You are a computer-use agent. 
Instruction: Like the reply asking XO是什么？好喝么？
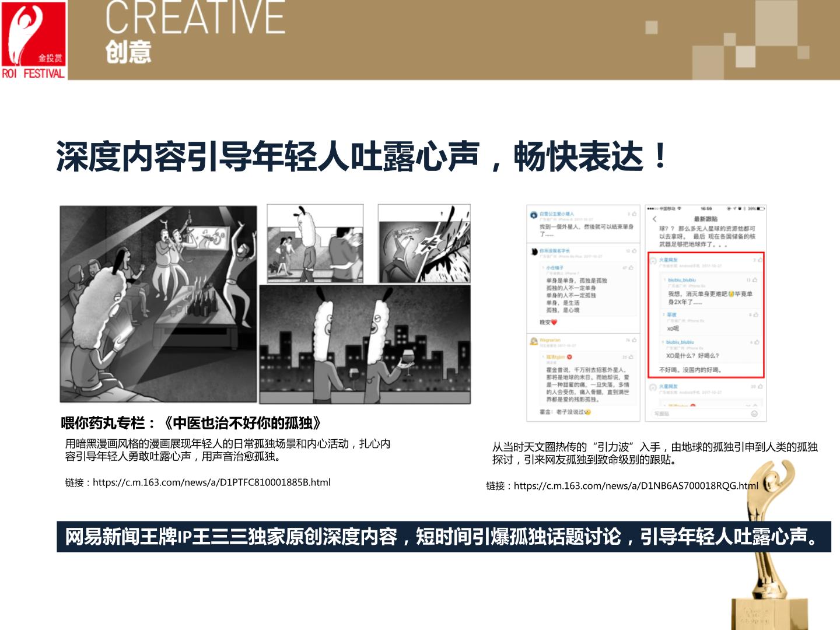pyautogui.click(x=757, y=342)
